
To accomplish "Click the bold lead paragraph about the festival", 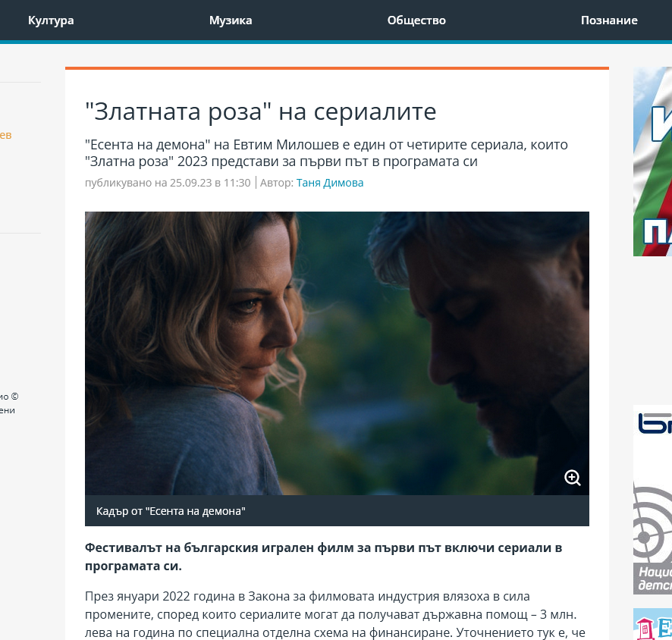I will (x=323, y=557).
